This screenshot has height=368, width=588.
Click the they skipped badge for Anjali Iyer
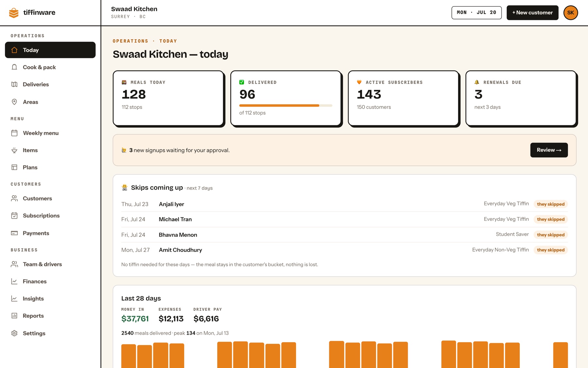551,204
